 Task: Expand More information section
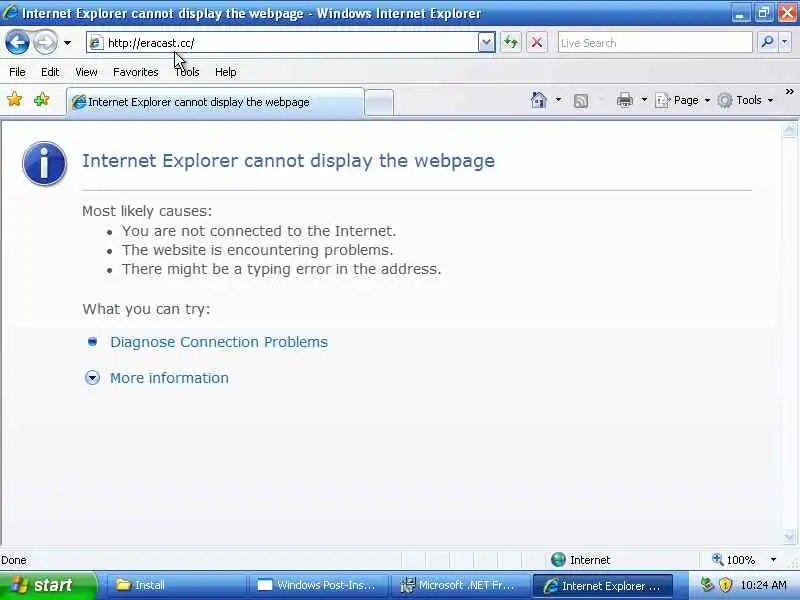pyautogui.click(x=169, y=378)
